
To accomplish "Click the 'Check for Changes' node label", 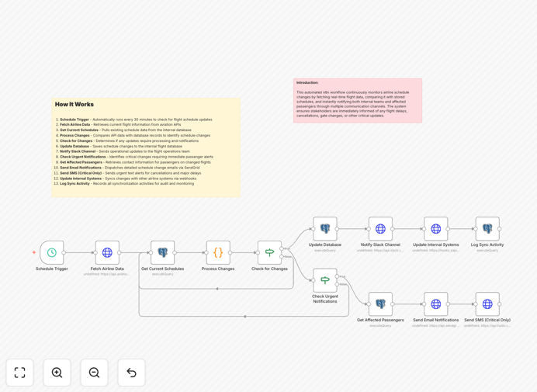I will click(x=269, y=269).
